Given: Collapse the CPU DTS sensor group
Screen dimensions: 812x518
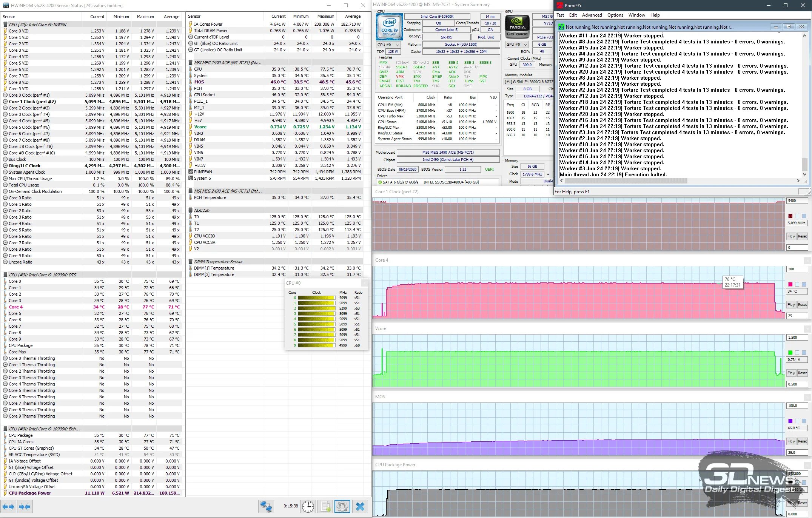Looking at the screenshot, I should point(5,275).
